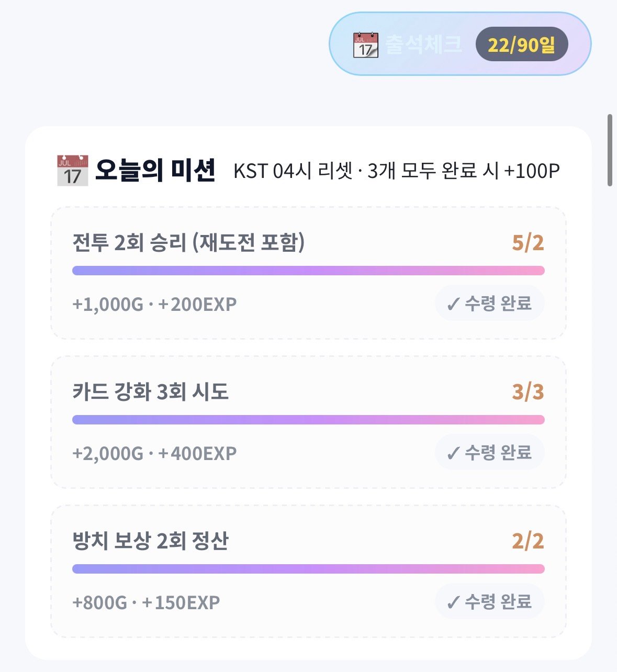617x672 pixels.
Task: Select the 카드 강화 3회 시도 mission title
Action: pyautogui.click(x=151, y=391)
